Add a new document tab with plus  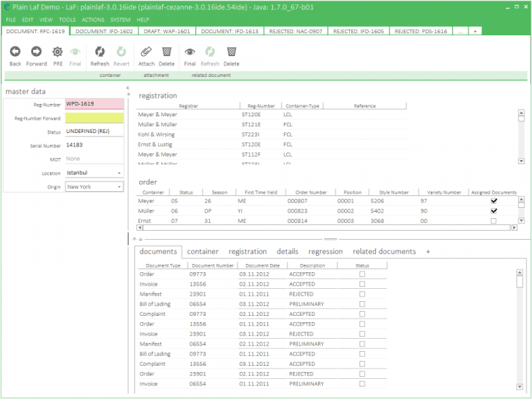[x=475, y=31]
